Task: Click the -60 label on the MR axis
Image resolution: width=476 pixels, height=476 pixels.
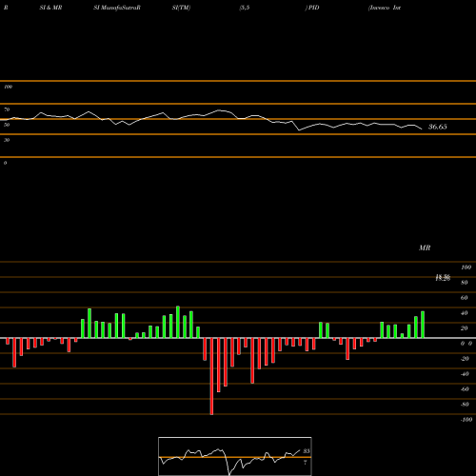Action: [465, 389]
